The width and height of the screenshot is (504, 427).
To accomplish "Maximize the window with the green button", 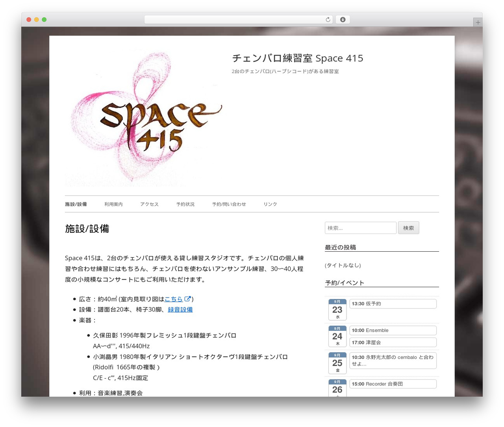I will click(44, 20).
